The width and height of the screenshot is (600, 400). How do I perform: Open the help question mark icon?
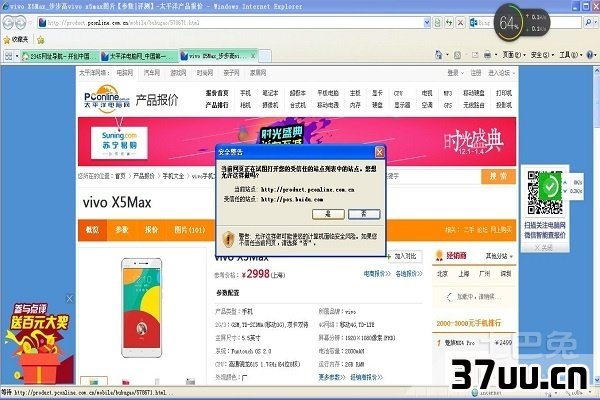pos(590,55)
